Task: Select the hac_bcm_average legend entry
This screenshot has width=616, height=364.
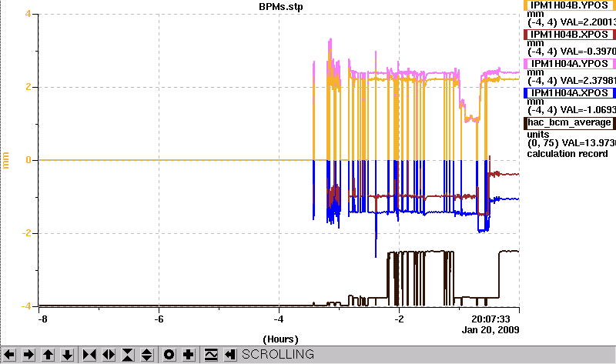Action: pos(570,122)
